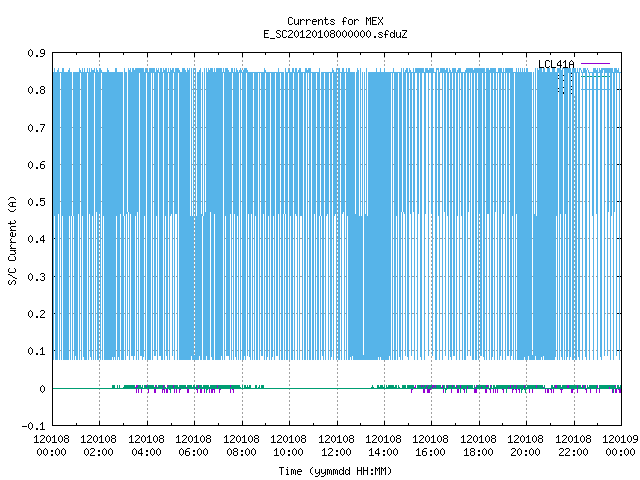Screen dimensions: 640x480
Task: Click the x-axis time label '02:00'
Action: 98,452
